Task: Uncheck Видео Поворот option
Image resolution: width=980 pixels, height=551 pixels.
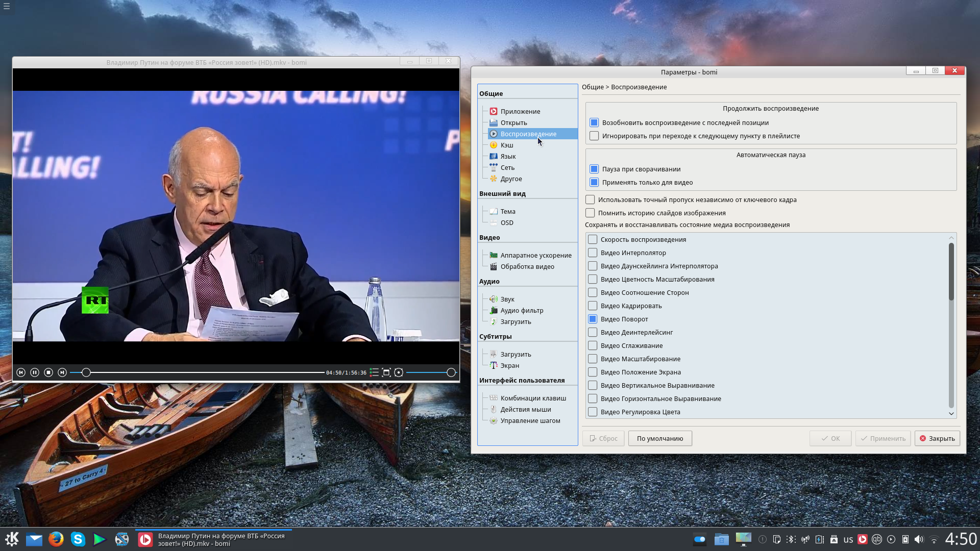Action: click(x=593, y=319)
